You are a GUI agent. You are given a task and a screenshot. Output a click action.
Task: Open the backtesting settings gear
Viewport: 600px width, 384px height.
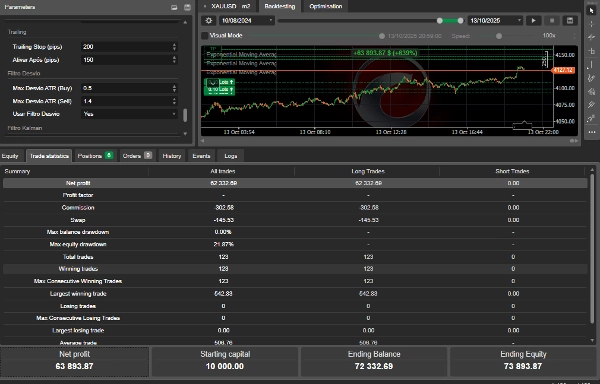(x=209, y=21)
